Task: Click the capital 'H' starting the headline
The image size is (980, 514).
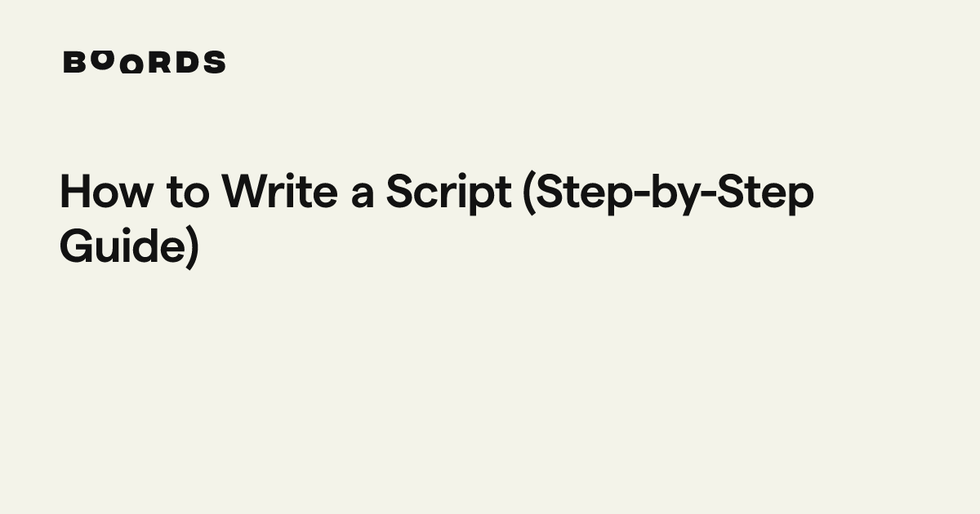Action: coord(76,193)
